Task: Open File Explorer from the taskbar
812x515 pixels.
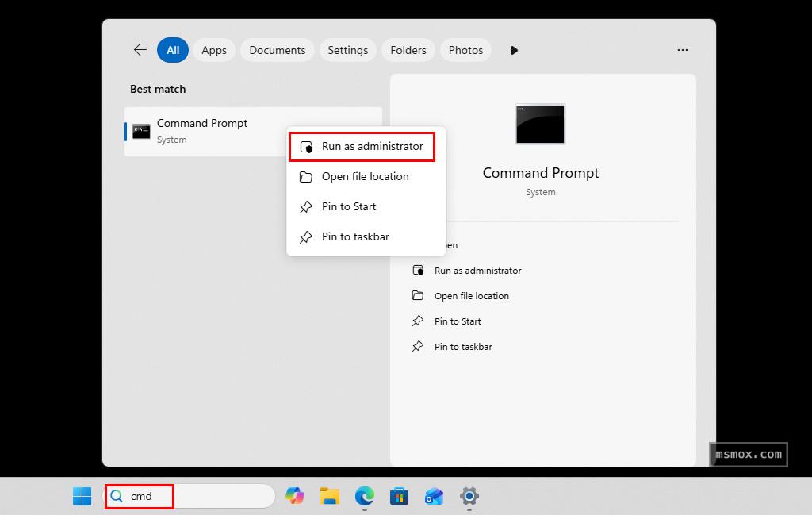Action: pyautogui.click(x=330, y=497)
